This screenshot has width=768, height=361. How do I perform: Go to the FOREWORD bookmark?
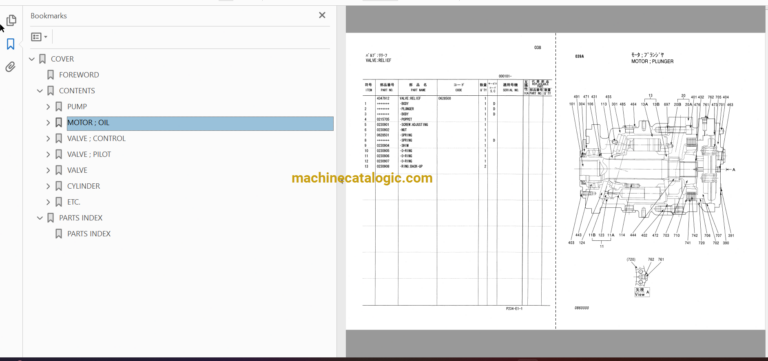[79, 75]
